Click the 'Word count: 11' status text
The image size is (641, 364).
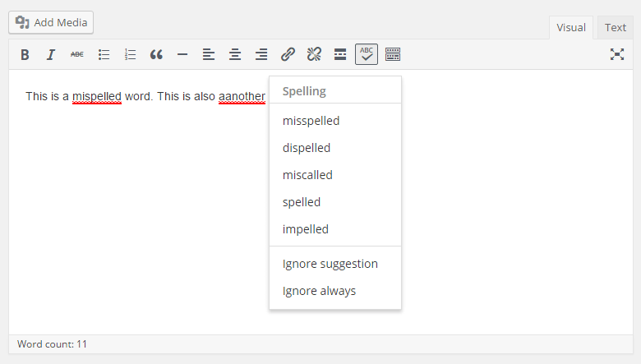(52, 344)
